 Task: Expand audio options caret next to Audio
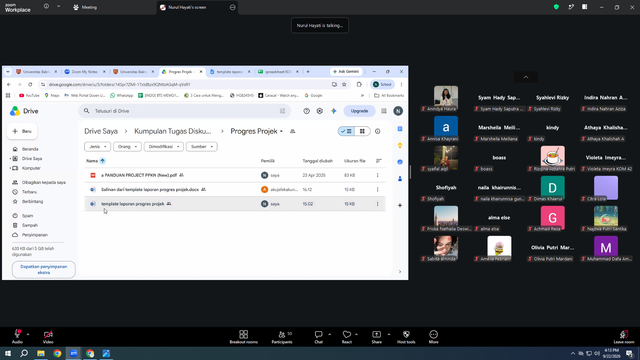[x=28, y=334]
